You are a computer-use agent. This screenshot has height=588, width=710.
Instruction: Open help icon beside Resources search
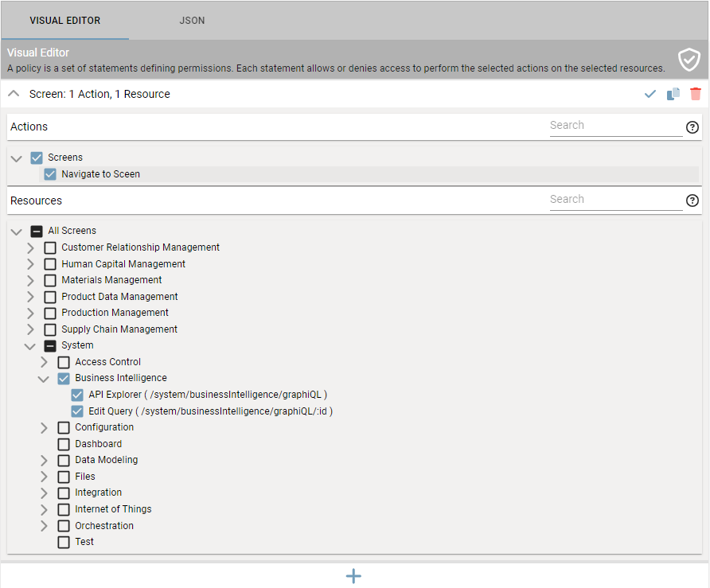tap(692, 201)
